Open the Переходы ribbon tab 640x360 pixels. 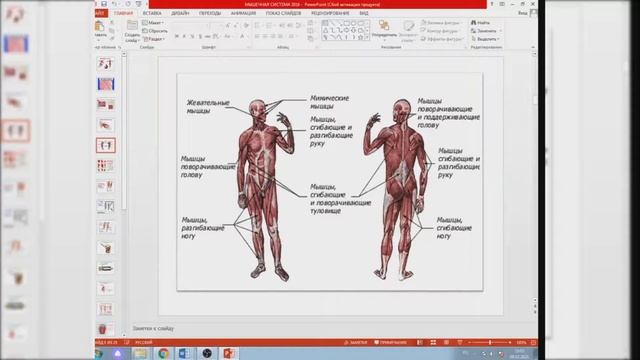(210, 13)
